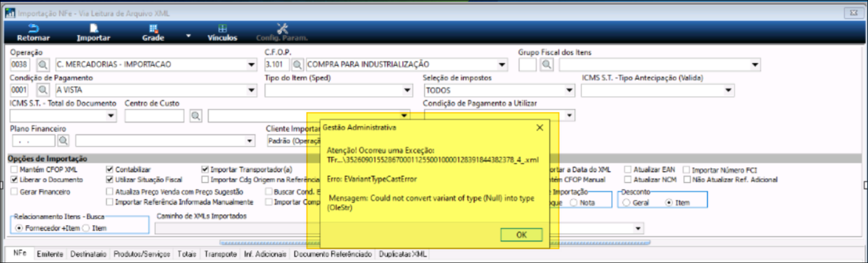
Task: Open the Inf. Adicionais tab
Action: pos(265,254)
